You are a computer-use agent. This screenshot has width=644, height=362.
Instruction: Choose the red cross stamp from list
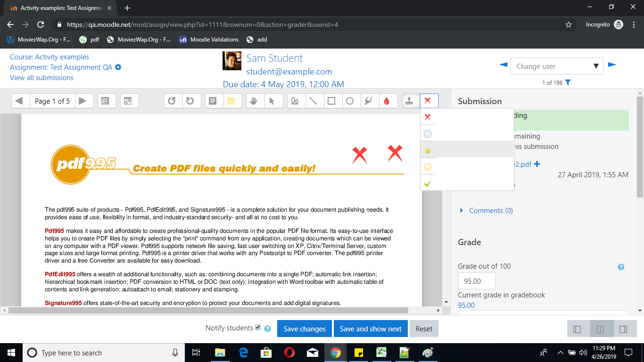(x=428, y=117)
